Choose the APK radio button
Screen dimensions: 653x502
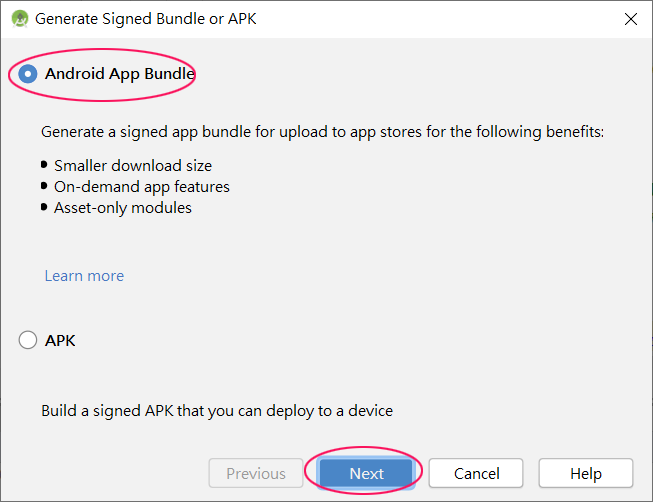point(28,340)
